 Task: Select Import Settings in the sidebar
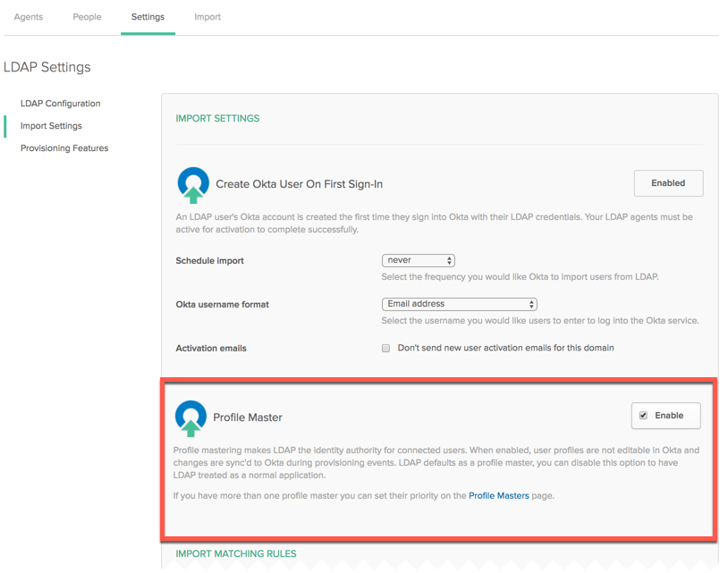51,126
